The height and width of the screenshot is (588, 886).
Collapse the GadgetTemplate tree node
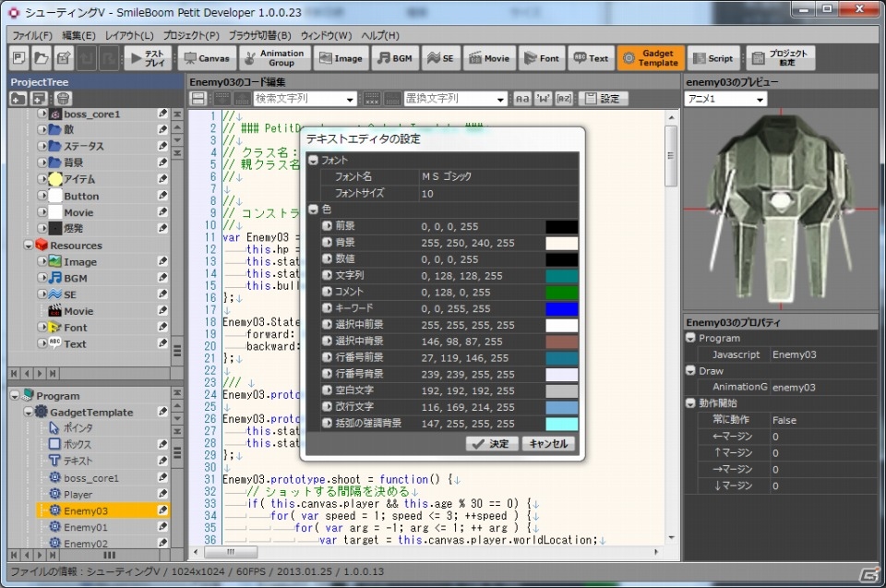click(x=29, y=413)
